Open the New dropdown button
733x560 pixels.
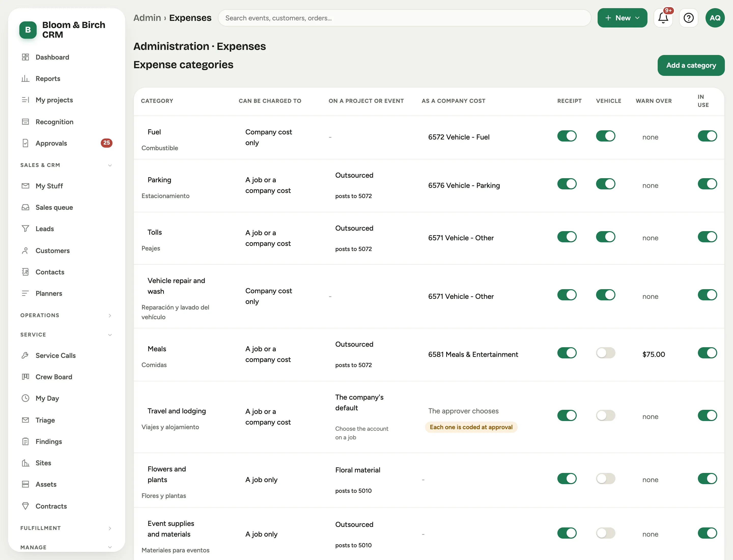[x=622, y=18]
